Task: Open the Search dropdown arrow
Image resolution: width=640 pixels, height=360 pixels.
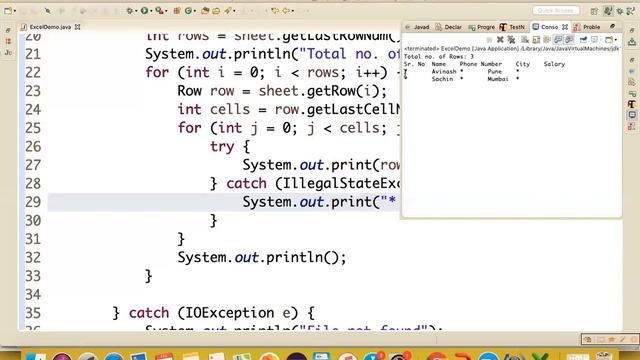Action: (234, 11)
